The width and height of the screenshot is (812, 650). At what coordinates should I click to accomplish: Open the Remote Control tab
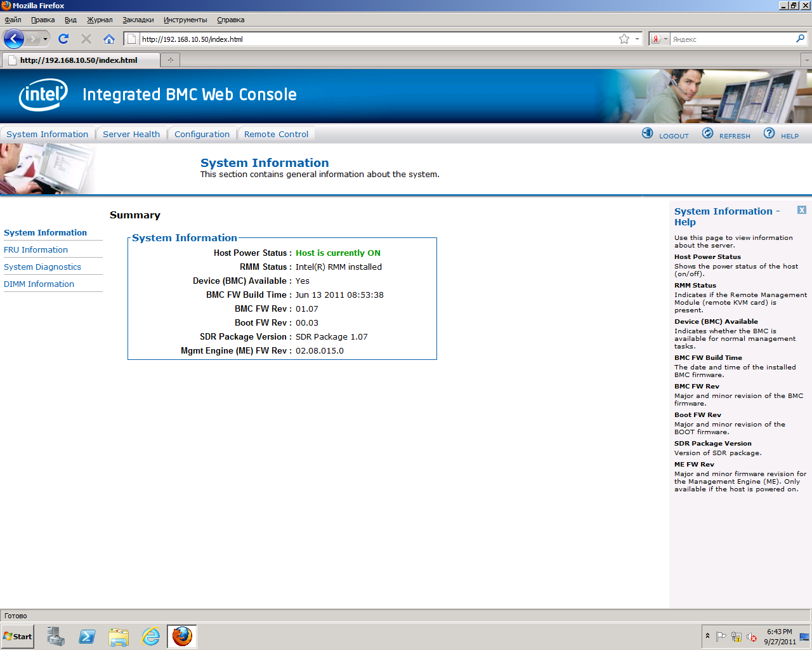tap(276, 135)
